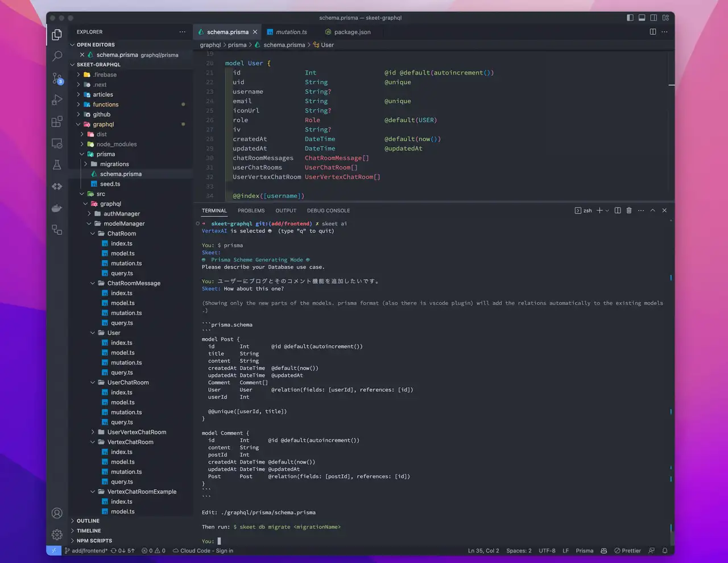Maximize the terminal panel size

pyautogui.click(x=652, y=210)
